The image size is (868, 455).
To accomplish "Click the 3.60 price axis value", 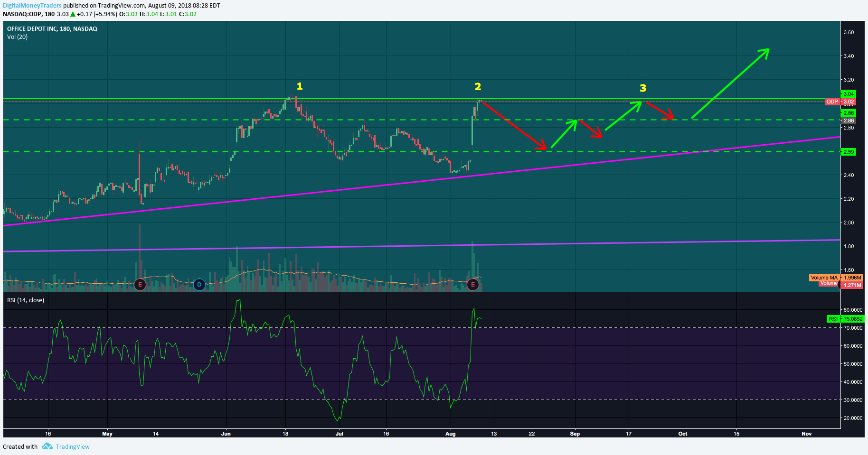I will click(849, 33).
